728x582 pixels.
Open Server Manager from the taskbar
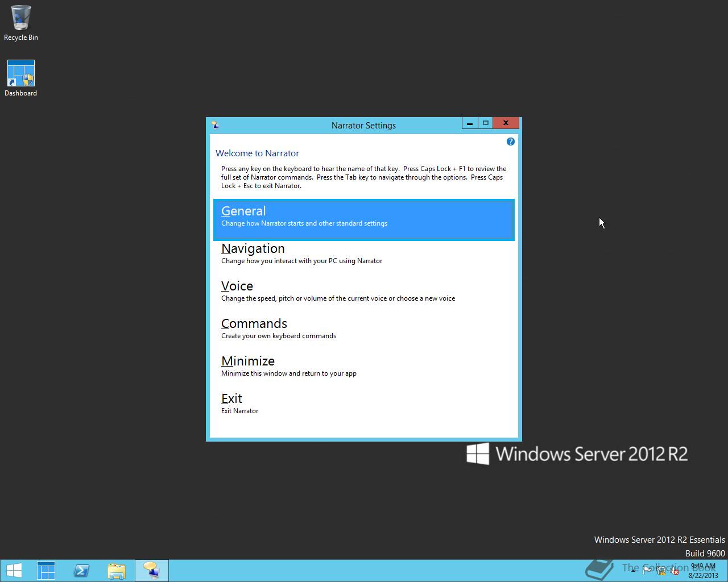tap(46, 571)
